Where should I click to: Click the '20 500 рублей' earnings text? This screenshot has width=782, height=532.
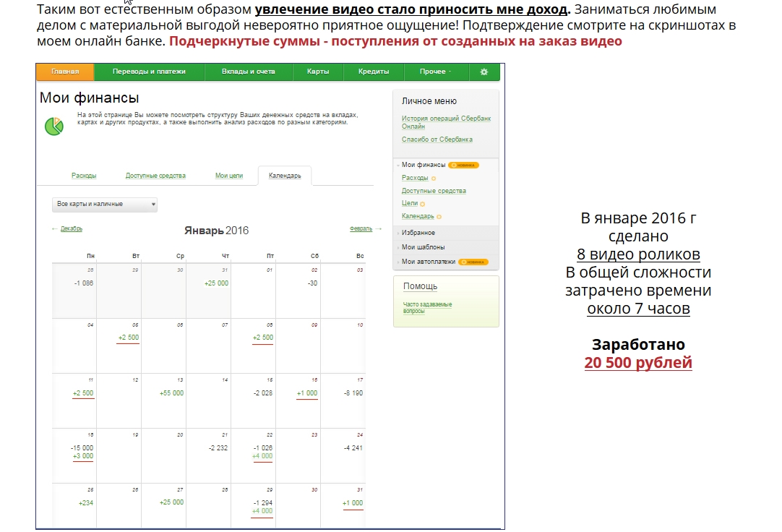point(638,363)
